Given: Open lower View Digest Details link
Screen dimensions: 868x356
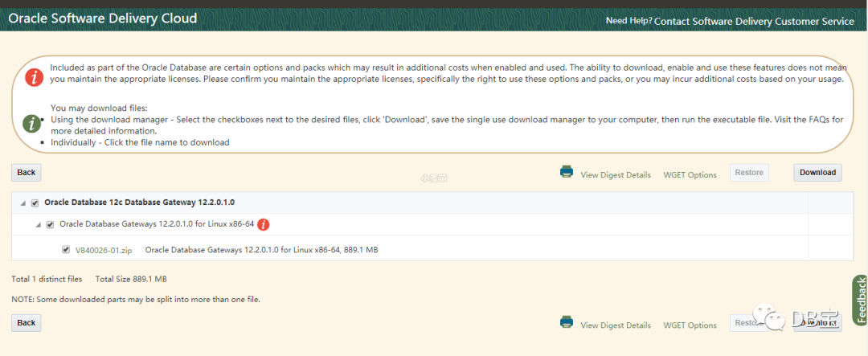Looking at the screenshot, I should coord(616,325).
